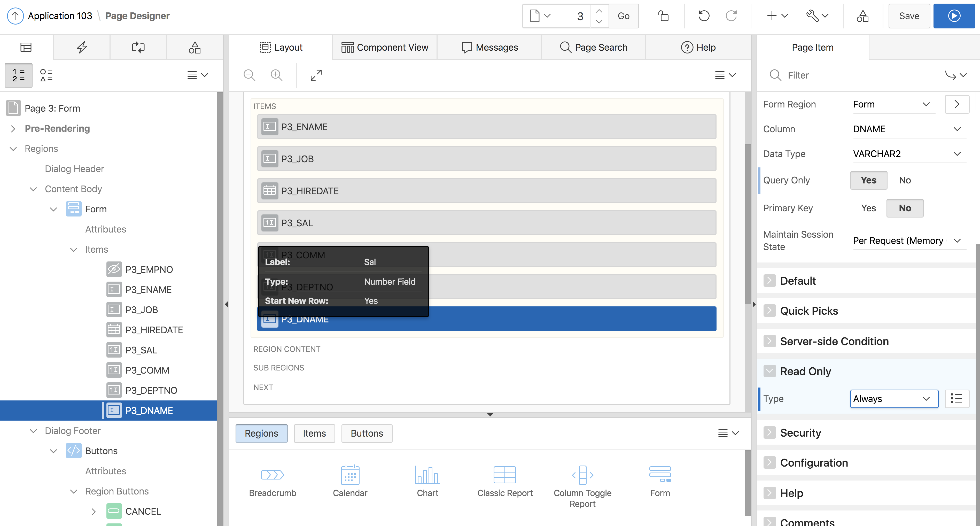Open the Shared Components tree tab
Image resolution: width=980 pixels, height=526 pixels.
pos(195,47)
